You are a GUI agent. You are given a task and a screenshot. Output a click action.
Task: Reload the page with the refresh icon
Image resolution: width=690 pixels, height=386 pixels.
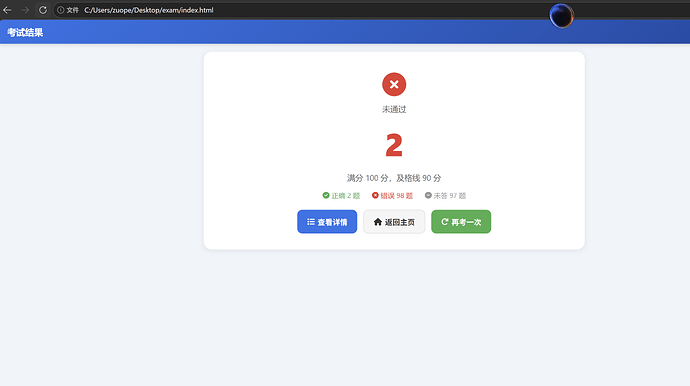click(43, 10)
